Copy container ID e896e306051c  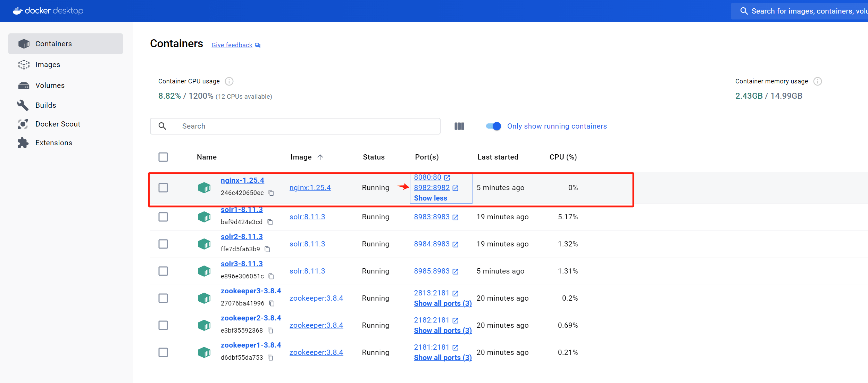(271, 276)
